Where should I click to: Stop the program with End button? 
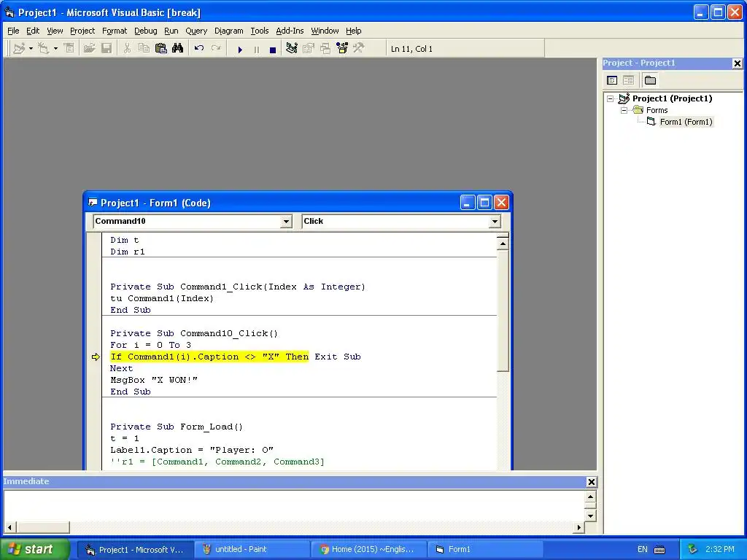[x=273, y=50]
